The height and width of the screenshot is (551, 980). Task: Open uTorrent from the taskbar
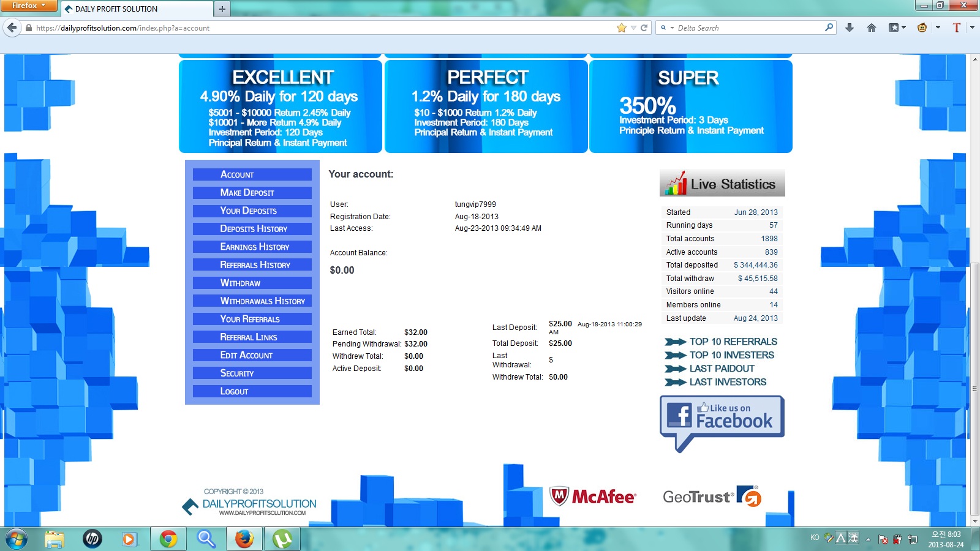282,539
